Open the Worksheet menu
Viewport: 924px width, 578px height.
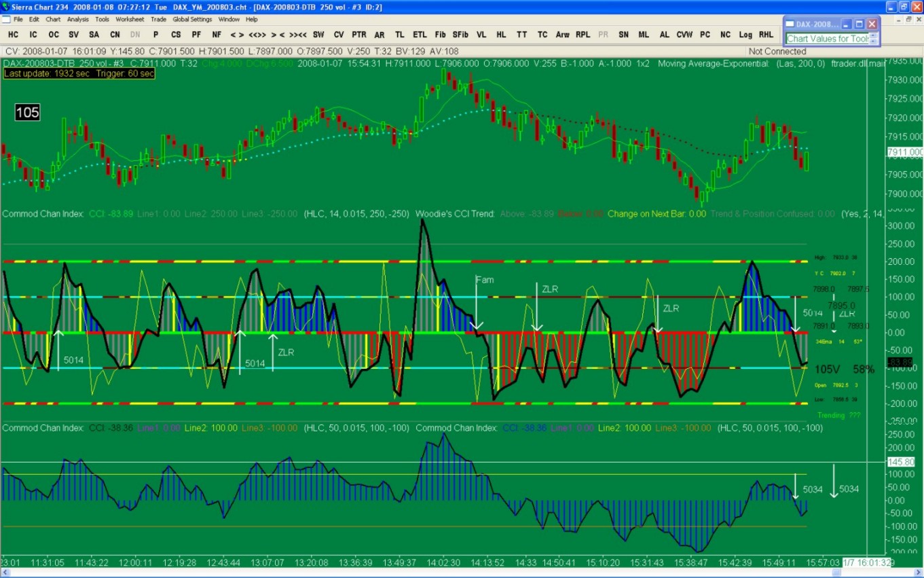point(130,20)
